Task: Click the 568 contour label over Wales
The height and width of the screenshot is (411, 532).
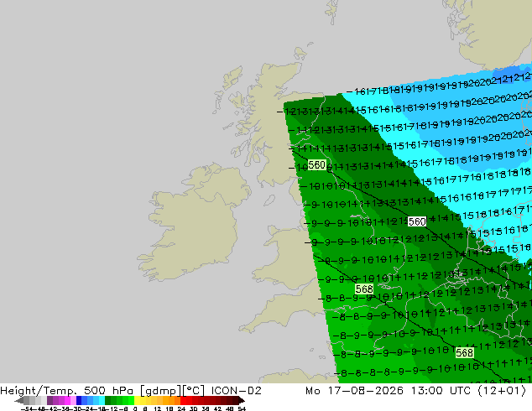Action: click(364, 289)
